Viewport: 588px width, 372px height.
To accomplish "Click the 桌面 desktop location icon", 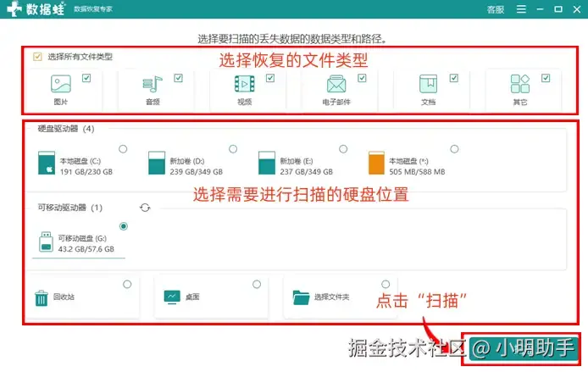I will [x=172, y=297].
